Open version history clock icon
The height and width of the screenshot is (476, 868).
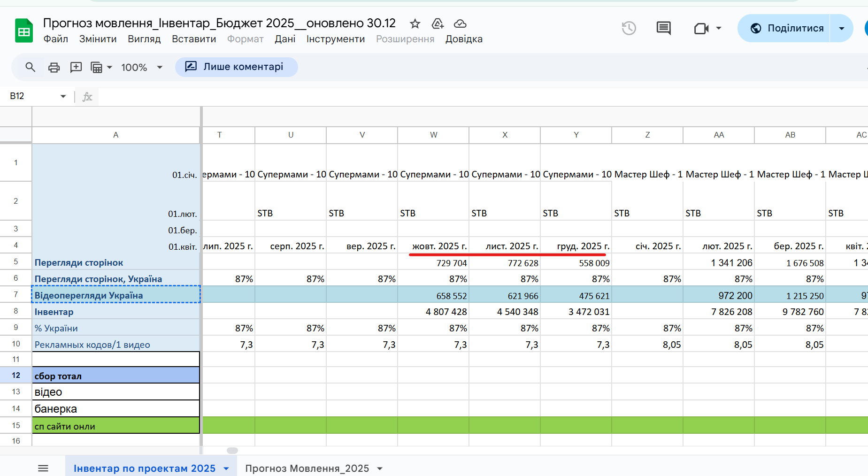pyautogui.click(x=629, y=28)
